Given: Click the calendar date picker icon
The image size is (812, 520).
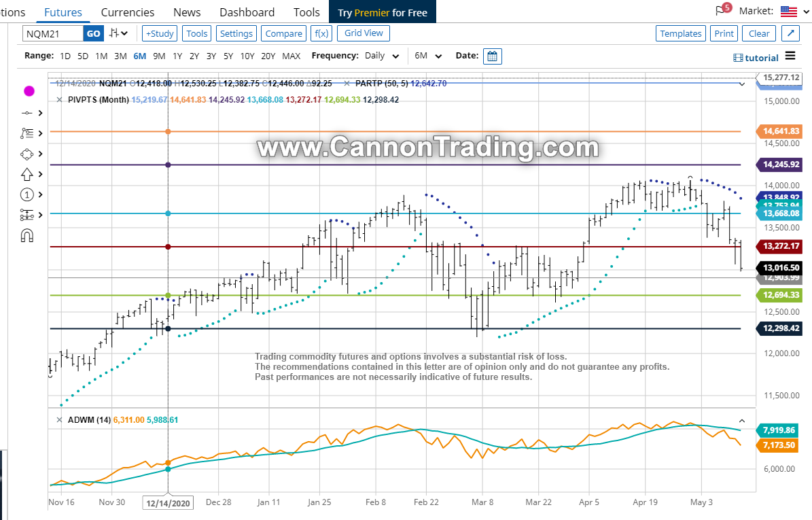Looking at the screenshot, I should point(493,56).
